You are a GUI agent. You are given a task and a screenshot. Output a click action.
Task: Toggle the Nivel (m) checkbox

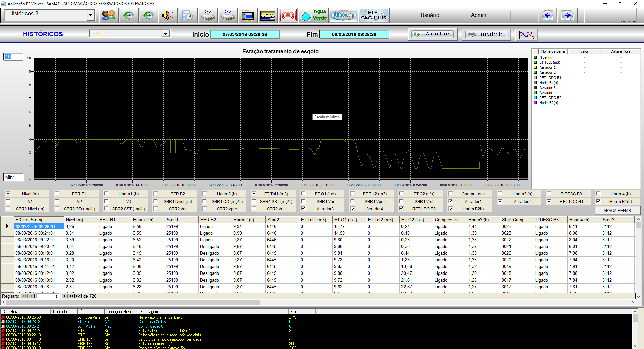click(8, 194)
